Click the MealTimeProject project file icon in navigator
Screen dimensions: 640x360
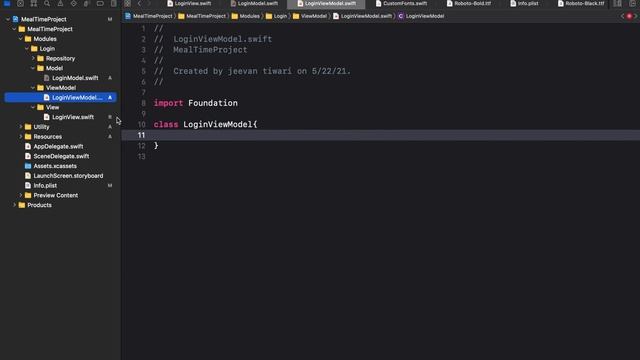[16, 19]
